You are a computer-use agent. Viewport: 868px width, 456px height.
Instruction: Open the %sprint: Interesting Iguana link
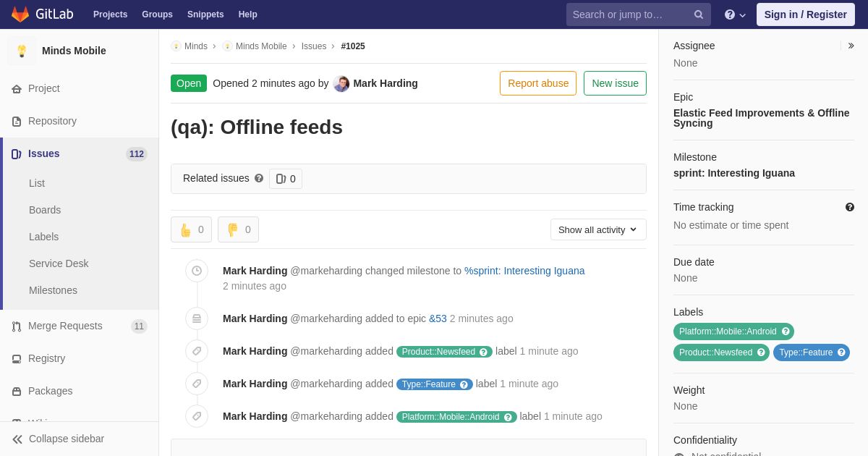(x=524, y=271)
